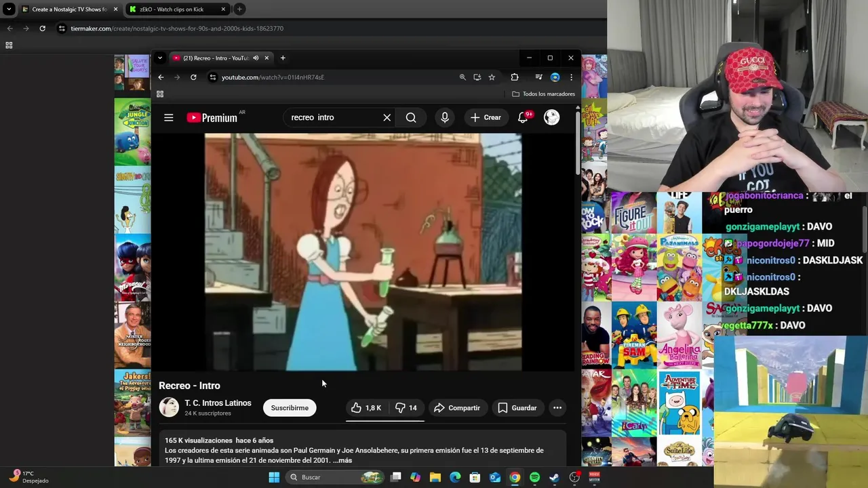This screenshot has width=868, height=488.
Task: Select Angelina Ballerina tier image
Action: pos(679,335)
